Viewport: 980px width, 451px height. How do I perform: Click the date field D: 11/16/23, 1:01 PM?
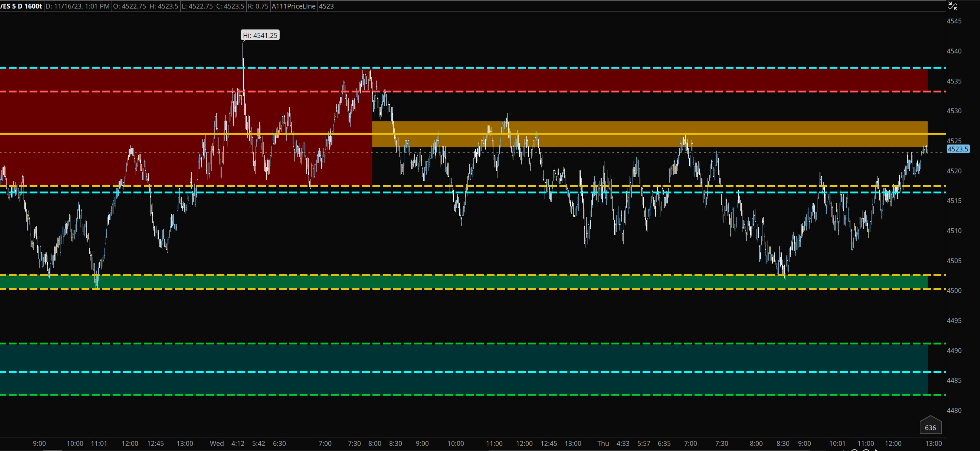tap(78, 6)
